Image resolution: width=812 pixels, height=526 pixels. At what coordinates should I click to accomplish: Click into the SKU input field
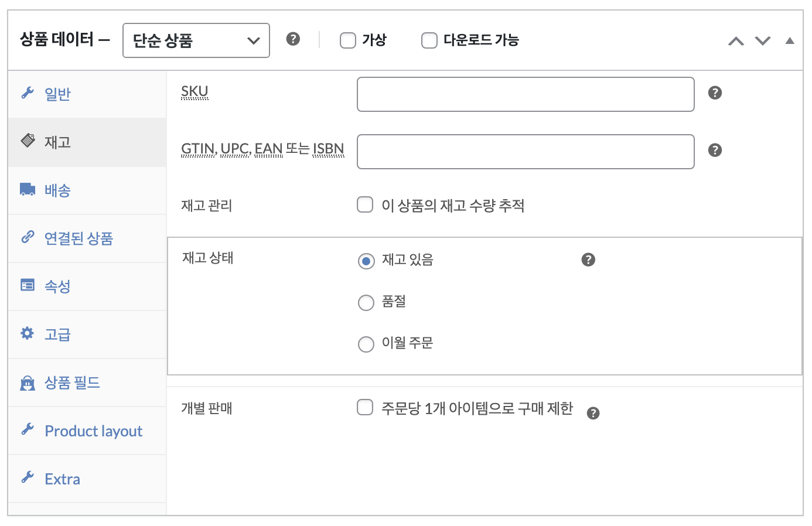point(526,94)
